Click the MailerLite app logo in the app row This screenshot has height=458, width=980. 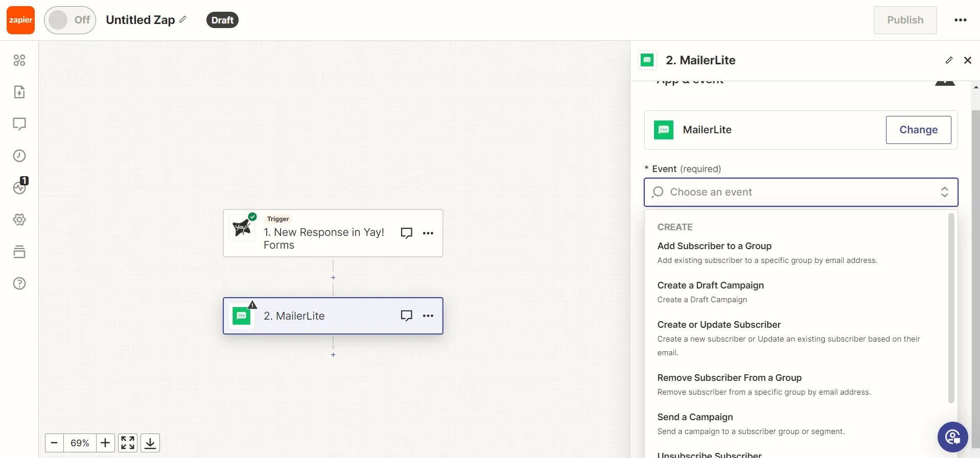point(664,130)
